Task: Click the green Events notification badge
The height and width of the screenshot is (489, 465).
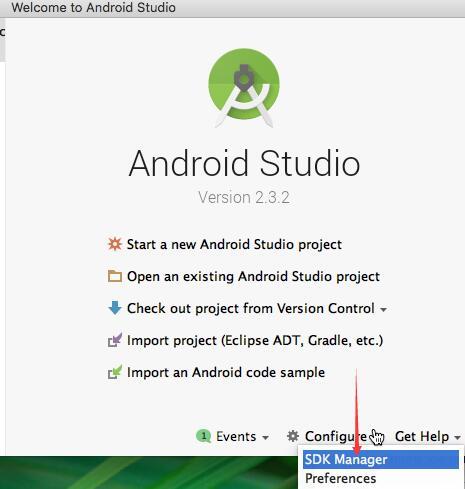Action: [203, 436]
